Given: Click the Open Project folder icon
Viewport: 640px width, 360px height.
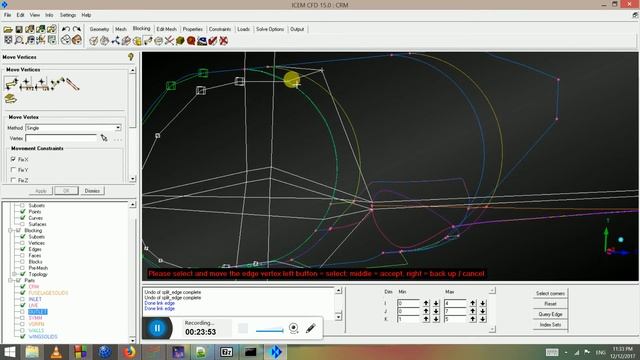Looking at the screenshot, I should pyautogui.click(x=8, y=29).
